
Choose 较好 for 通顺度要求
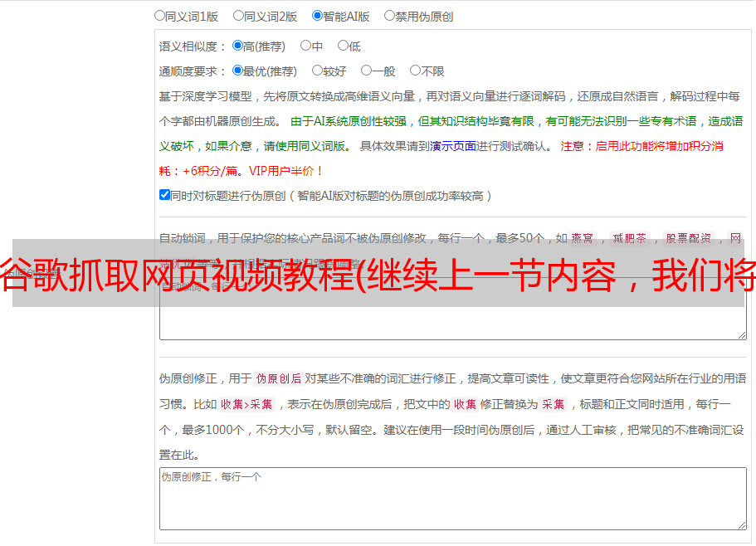pos(317,71)
